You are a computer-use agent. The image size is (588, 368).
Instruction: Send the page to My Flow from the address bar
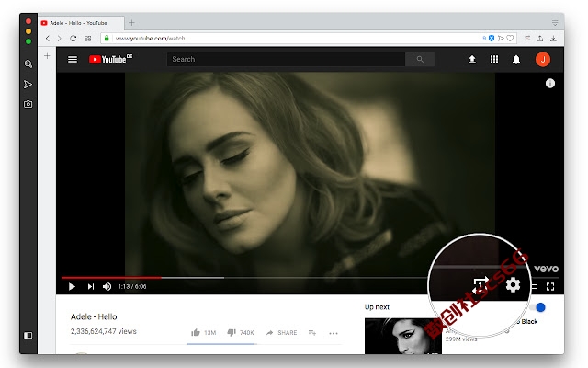pyautogui.click(x=501, y=38)
